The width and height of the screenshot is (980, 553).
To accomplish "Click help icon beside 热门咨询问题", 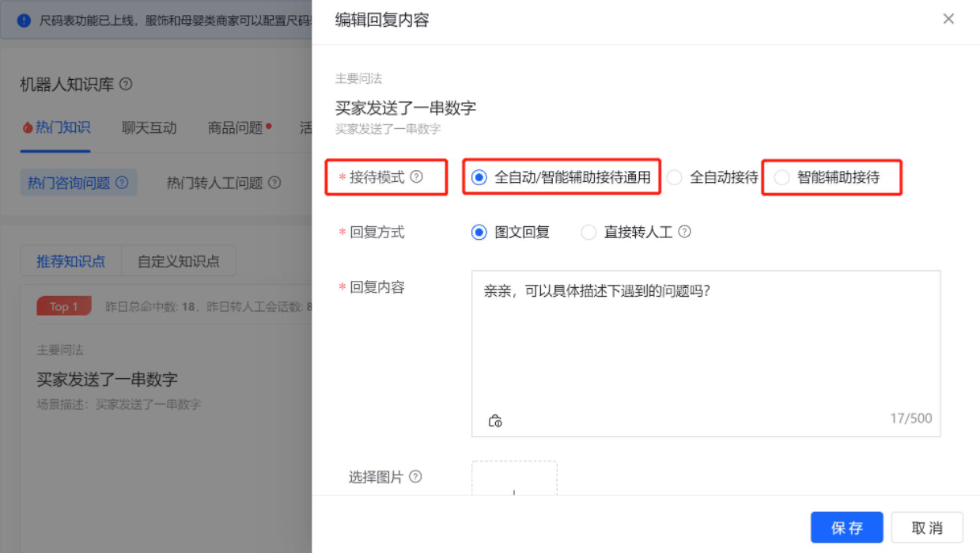I will (122, 183).
